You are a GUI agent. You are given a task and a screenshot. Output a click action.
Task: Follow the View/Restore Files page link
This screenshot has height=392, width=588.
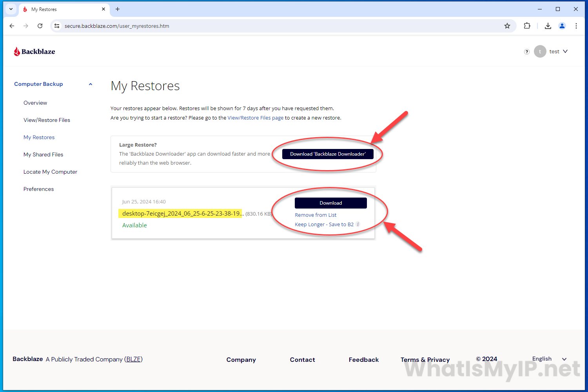pos(255,118)
